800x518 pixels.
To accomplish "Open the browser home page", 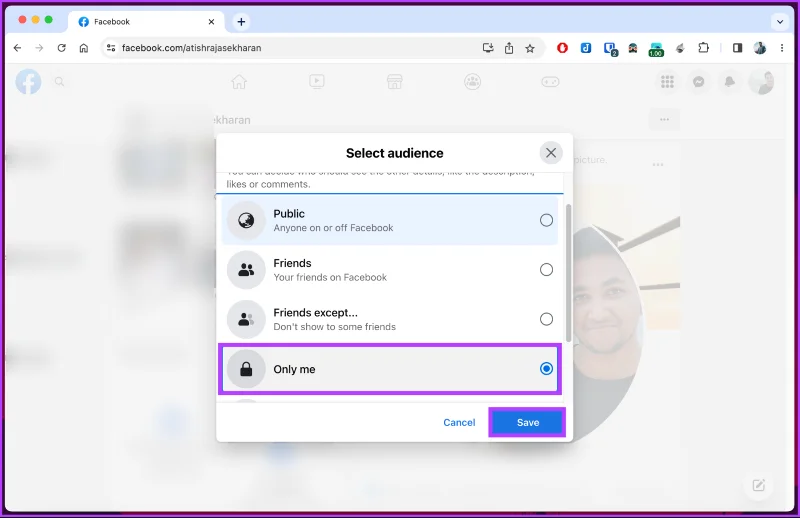I will click(84, 48).
